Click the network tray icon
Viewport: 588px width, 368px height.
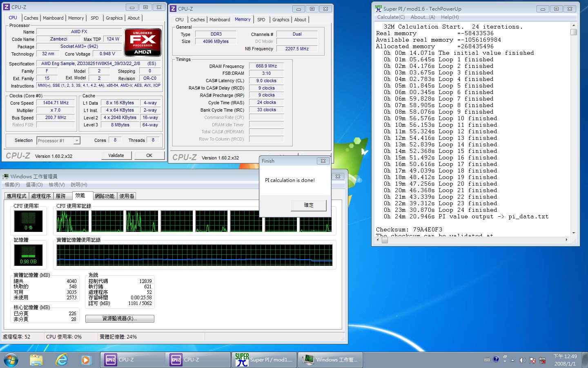point(542,360)
